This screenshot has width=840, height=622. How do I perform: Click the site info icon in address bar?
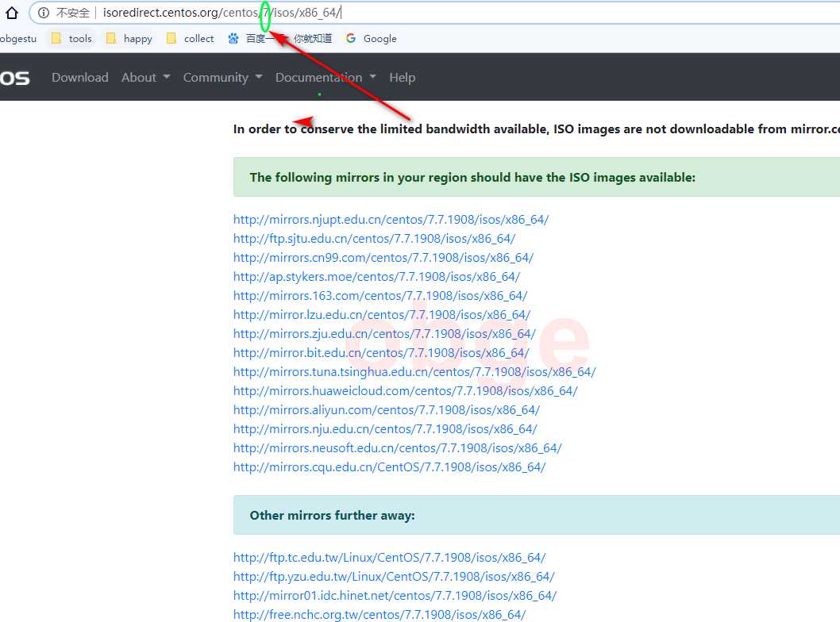44,13
